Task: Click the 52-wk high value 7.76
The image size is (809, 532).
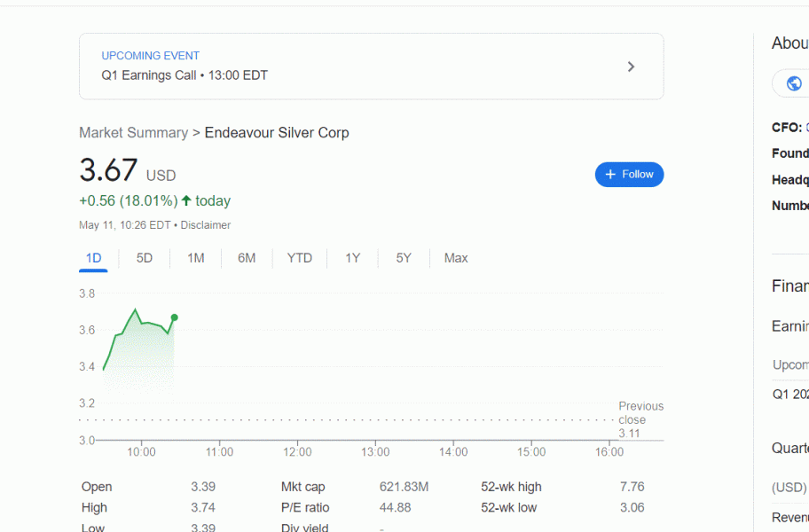Action: tap(632, 487)
